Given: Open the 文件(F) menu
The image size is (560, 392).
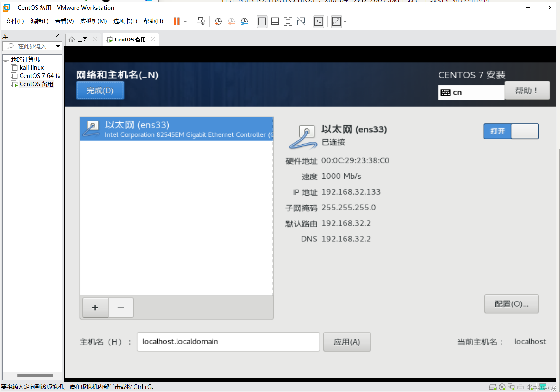Looking at the screenshot, I should (x=15, y=21).
